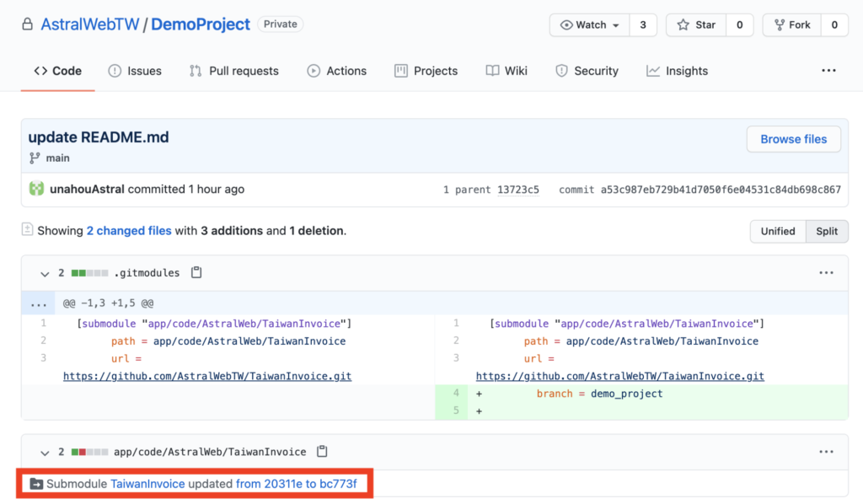
Task: Open the Watch notifications dropdown
Action: pos(590,24)
